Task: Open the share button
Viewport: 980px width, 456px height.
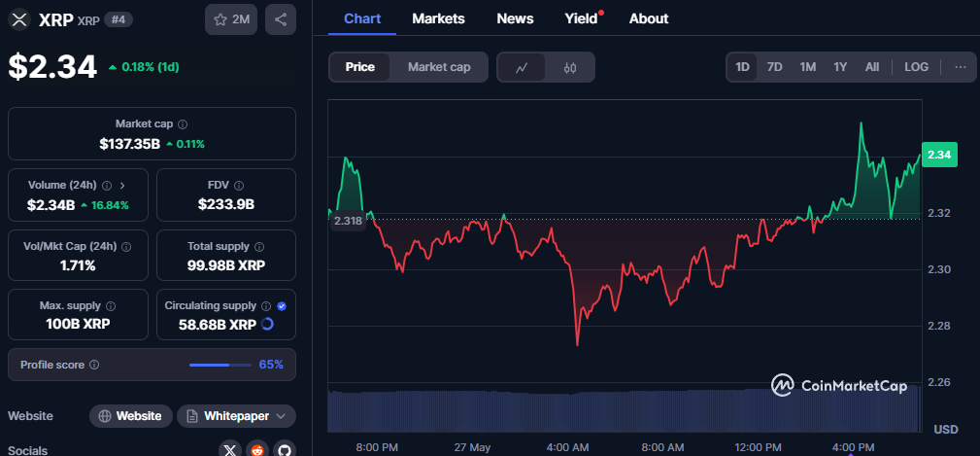Action: click(281, 19)
